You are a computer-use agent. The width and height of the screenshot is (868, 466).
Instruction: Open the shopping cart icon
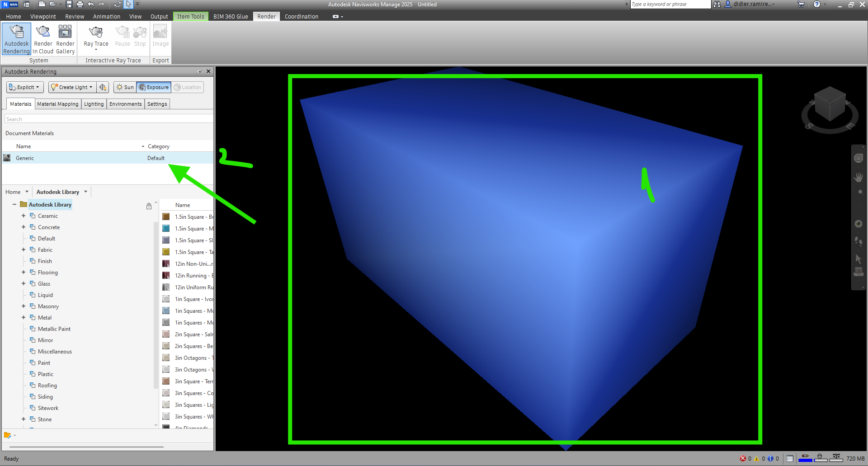point(801,4)
